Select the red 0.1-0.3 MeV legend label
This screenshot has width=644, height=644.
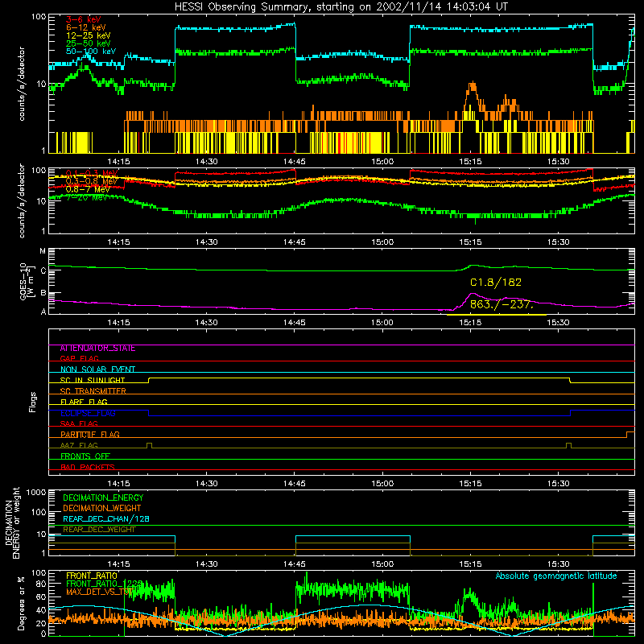92,173
